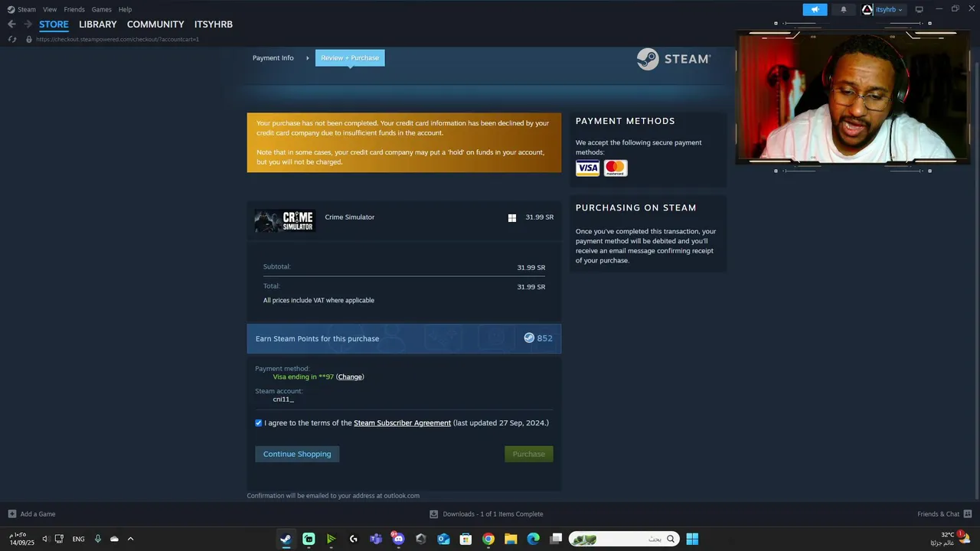Viewport: 980px width, 551px height.
Task: Click the Crime Simulator title text
Action: 350,217
